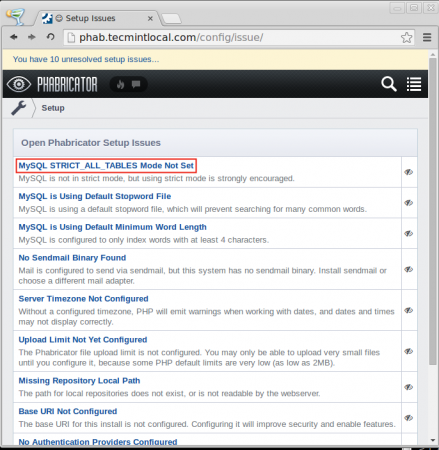Image resolution: width=439 pixels, height=450 pixels.
Task: Open the list menu icon in Phabricator header
Action: (x=414, y=84)
